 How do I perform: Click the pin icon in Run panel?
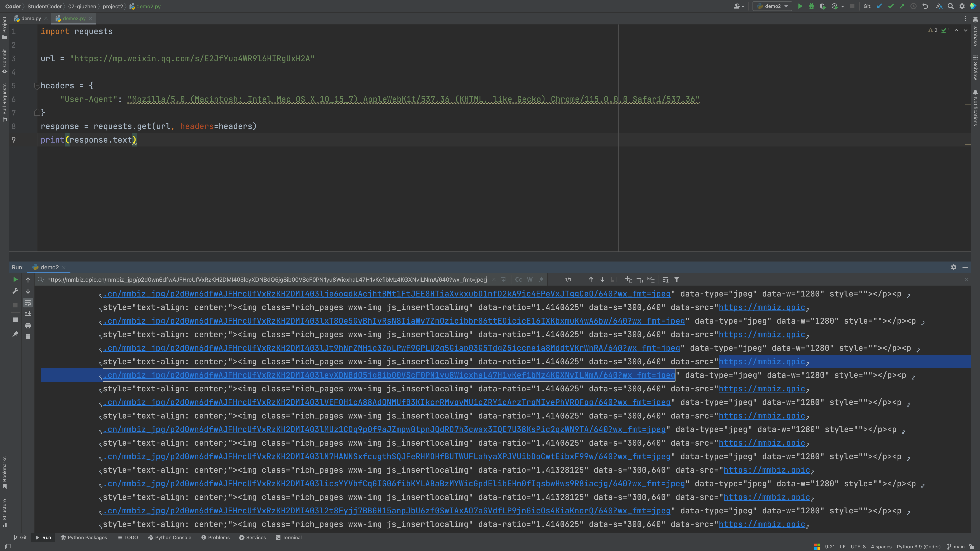[15, 334]
